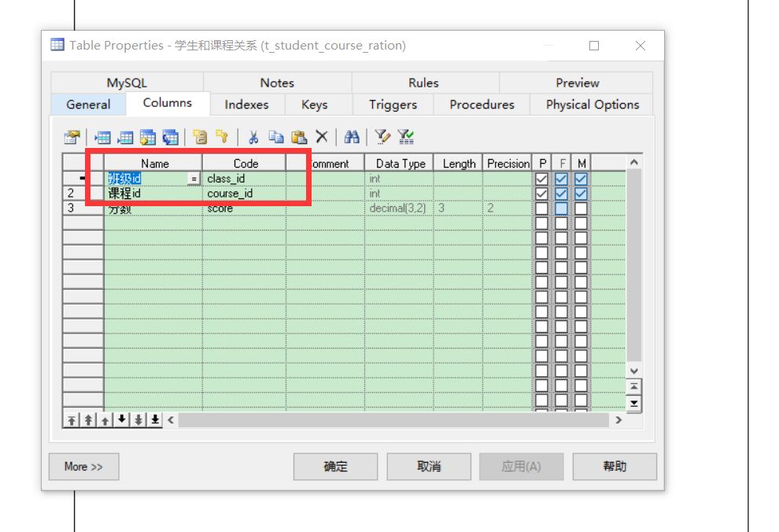Click the Create Index toolbar icon

[x=200, y=137]
